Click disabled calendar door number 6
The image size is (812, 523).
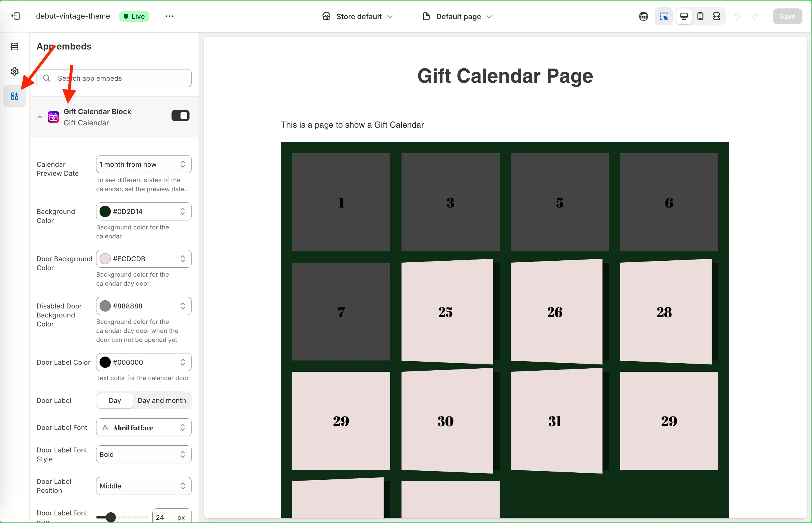669,202
